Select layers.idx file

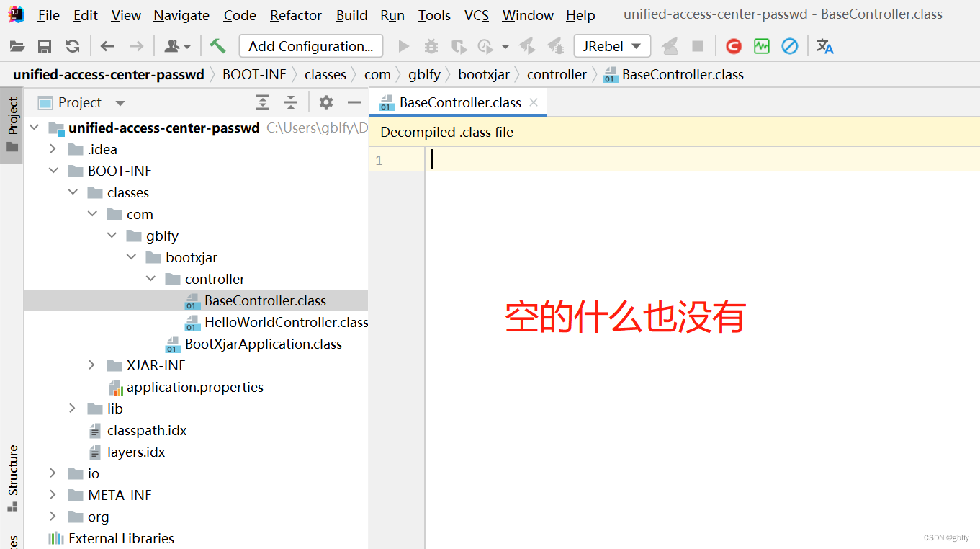tap(136, 452)
